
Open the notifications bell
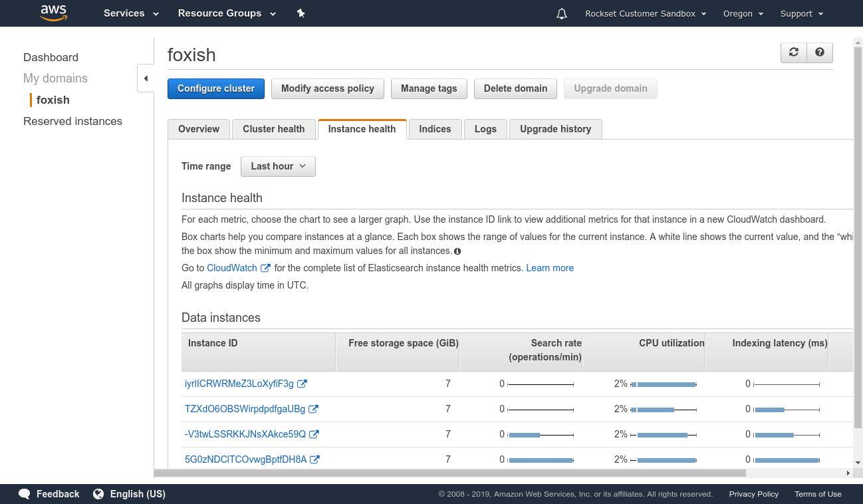(x=562, y=13)
